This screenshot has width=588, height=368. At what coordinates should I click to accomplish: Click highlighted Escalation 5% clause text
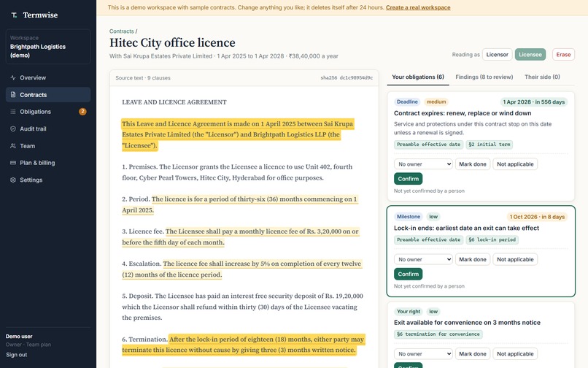click(x=242, y=269)
